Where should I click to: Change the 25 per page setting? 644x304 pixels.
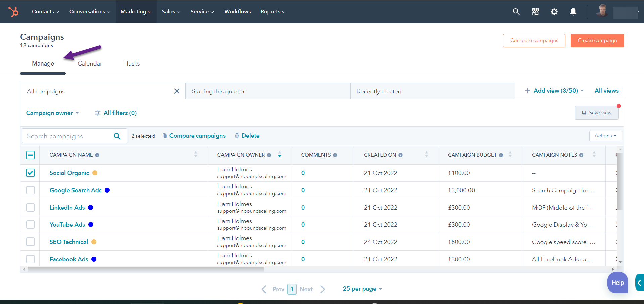click(x=362, y=289)
